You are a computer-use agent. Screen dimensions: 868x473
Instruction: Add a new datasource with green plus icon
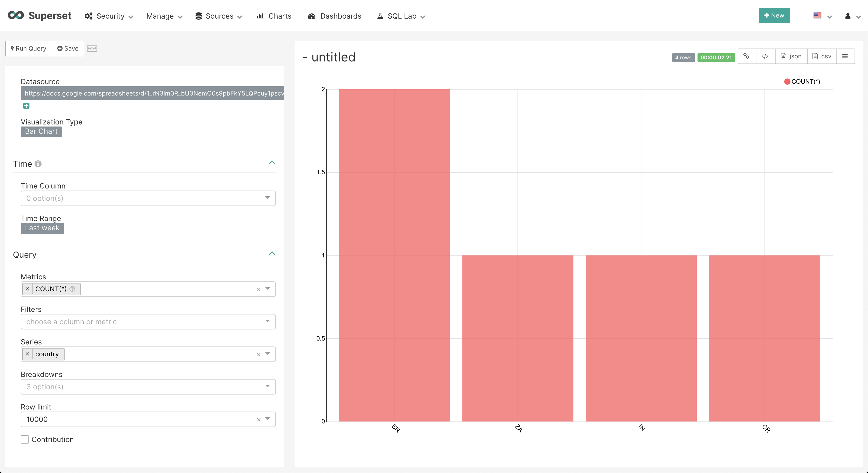coord(26,106)
